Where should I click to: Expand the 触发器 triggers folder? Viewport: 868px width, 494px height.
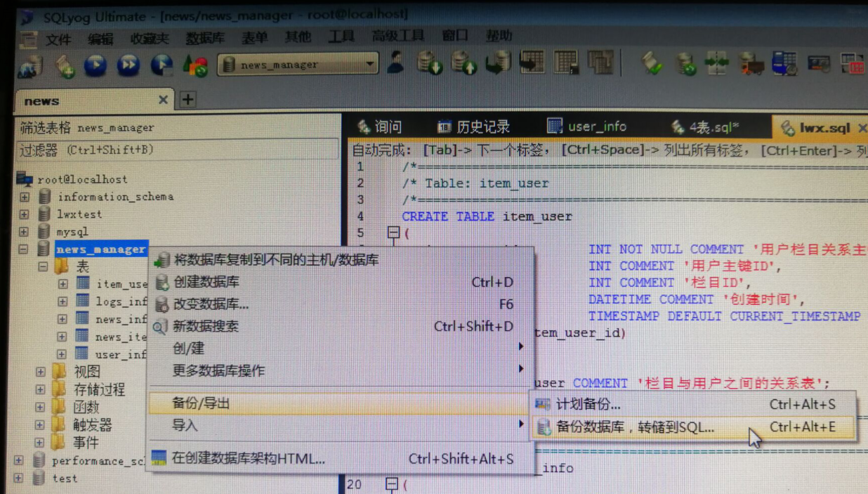click(40, 425)
